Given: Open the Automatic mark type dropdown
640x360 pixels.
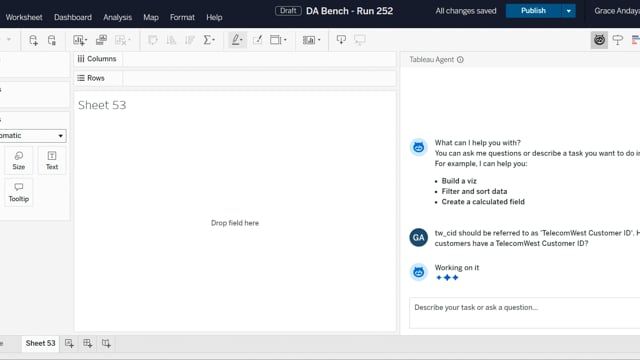Looking at the screenshot, I should (32, 136).
